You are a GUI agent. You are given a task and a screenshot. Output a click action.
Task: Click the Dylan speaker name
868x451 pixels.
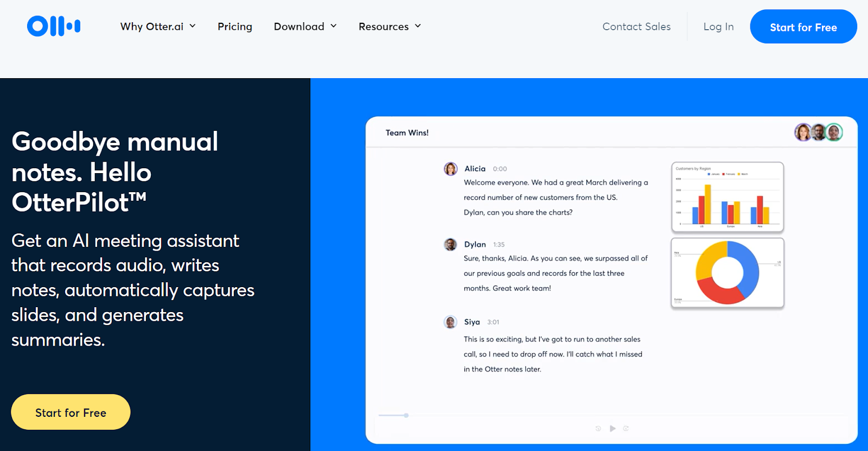[x=475, y=244]
